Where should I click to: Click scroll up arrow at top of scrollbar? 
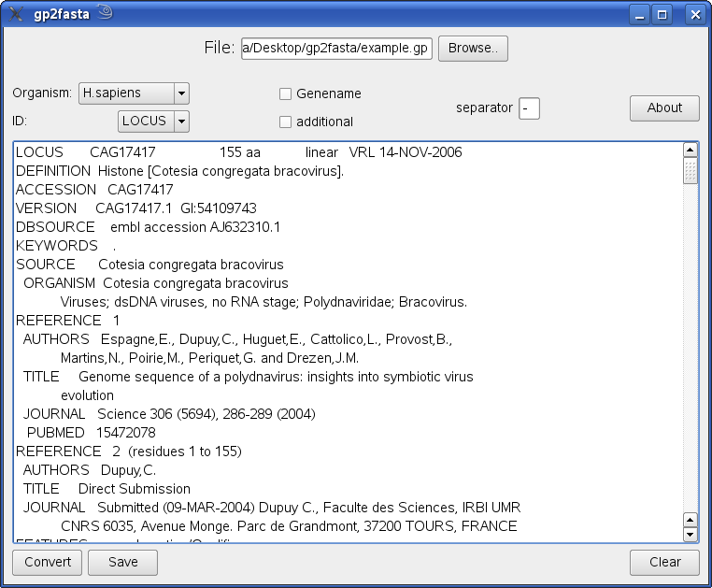click(691, 150)
